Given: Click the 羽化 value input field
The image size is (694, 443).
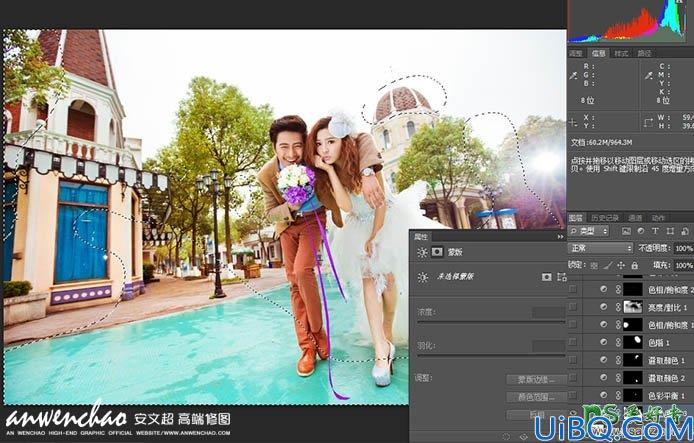Looking at the screenshot, I should tap(548, 346).
